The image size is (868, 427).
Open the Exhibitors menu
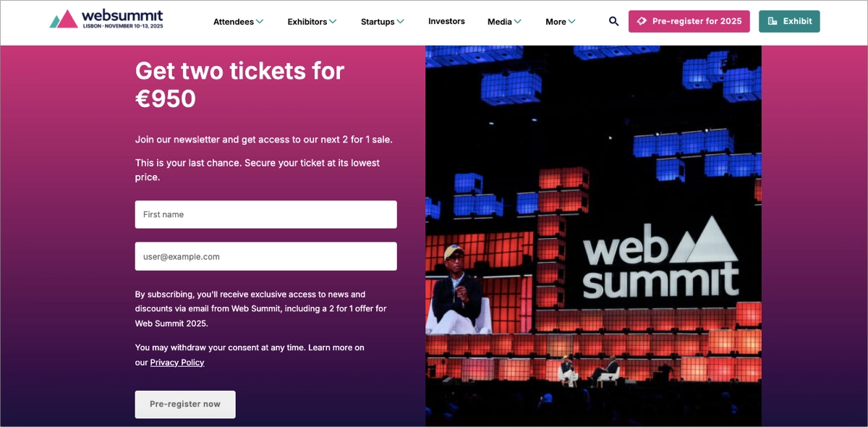(307, 22)
